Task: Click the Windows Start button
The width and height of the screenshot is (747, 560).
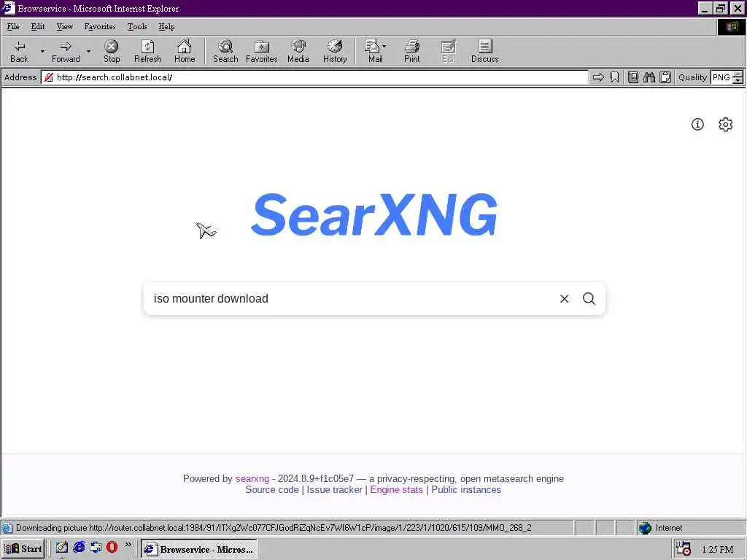Action: pos(24,548)
